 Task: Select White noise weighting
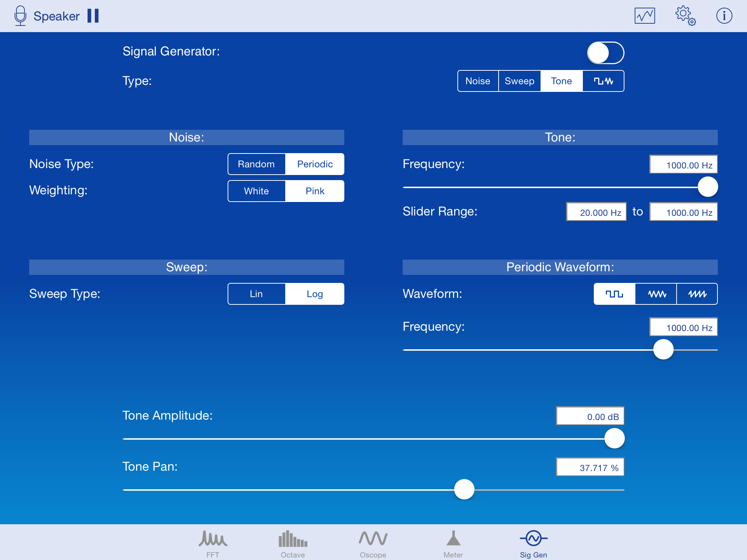click(256, 191)
